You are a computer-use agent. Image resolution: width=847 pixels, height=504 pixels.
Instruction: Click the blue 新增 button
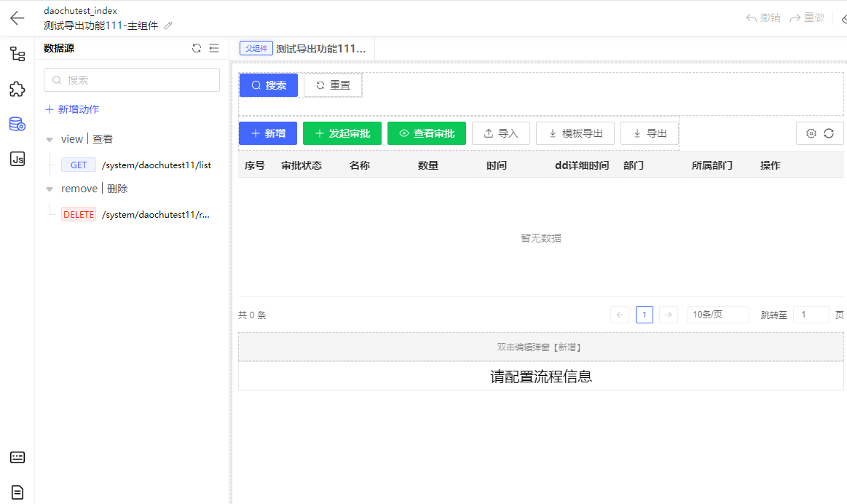pyautogui.click(x=268, y=133)
